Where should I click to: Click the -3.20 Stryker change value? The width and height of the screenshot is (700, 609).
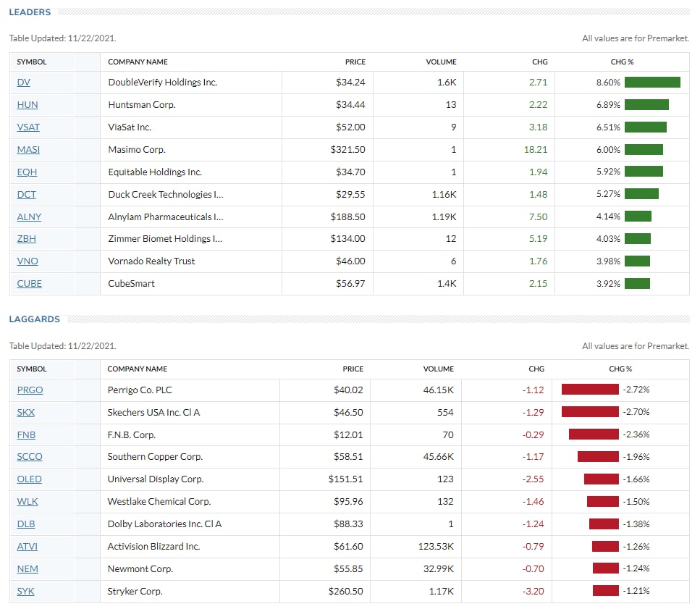533,591
